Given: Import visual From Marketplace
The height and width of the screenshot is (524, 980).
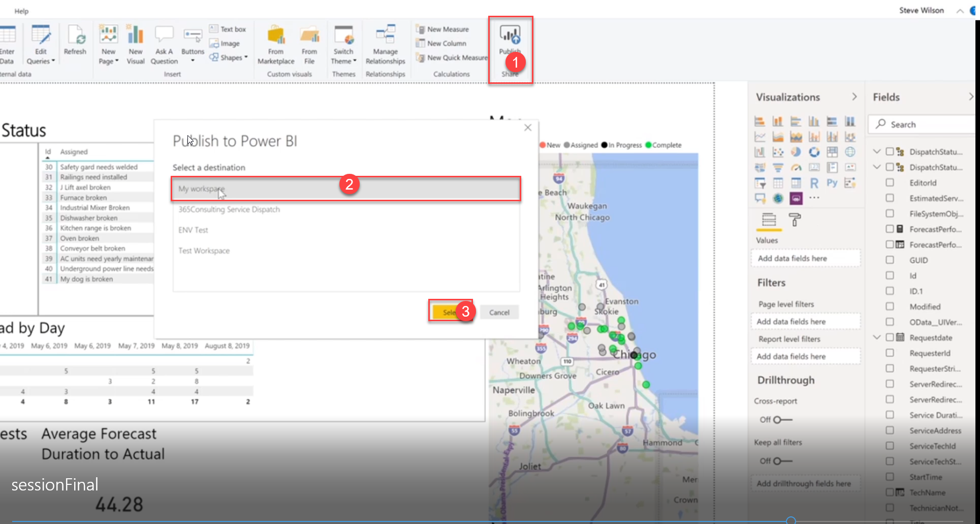Looking at the screenshot, I should (x=276, y=45).
